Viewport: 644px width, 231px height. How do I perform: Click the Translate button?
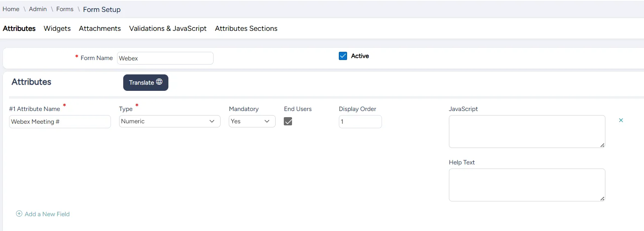[146, 83]
